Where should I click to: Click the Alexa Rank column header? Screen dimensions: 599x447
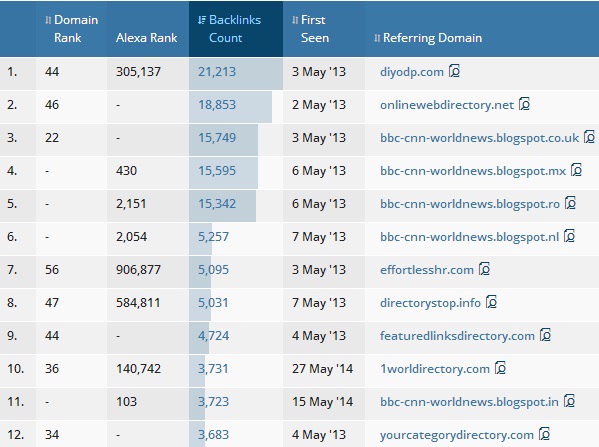[147, 38]
